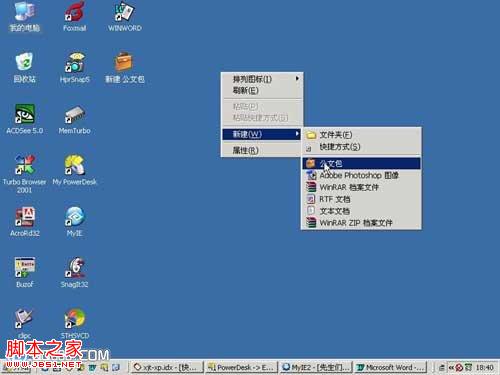
Task: Click the RTF document icon in submenu
Action: pos(311,199)
